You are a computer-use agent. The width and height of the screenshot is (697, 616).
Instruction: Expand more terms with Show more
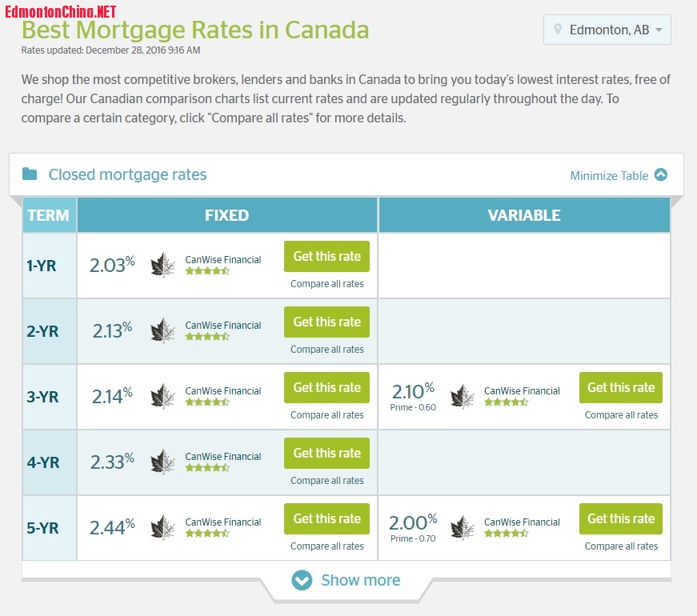point(360,581)
